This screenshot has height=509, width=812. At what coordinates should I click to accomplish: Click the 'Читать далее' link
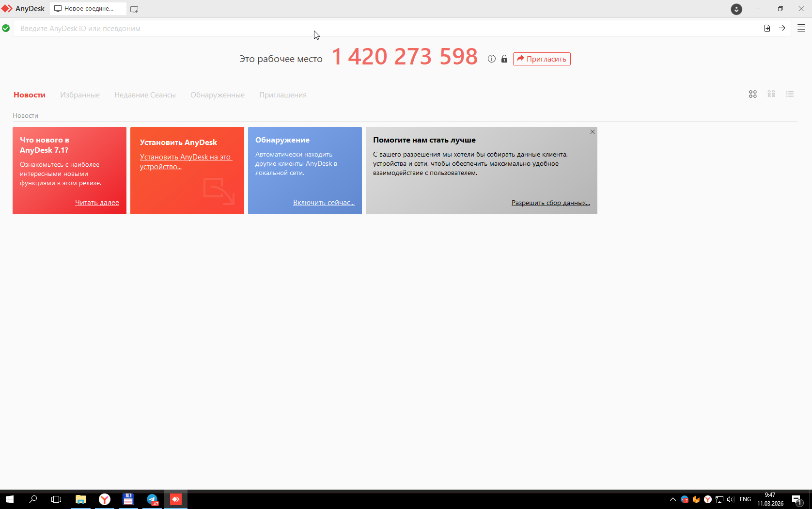pyautogui.click(x=97, y=203)
